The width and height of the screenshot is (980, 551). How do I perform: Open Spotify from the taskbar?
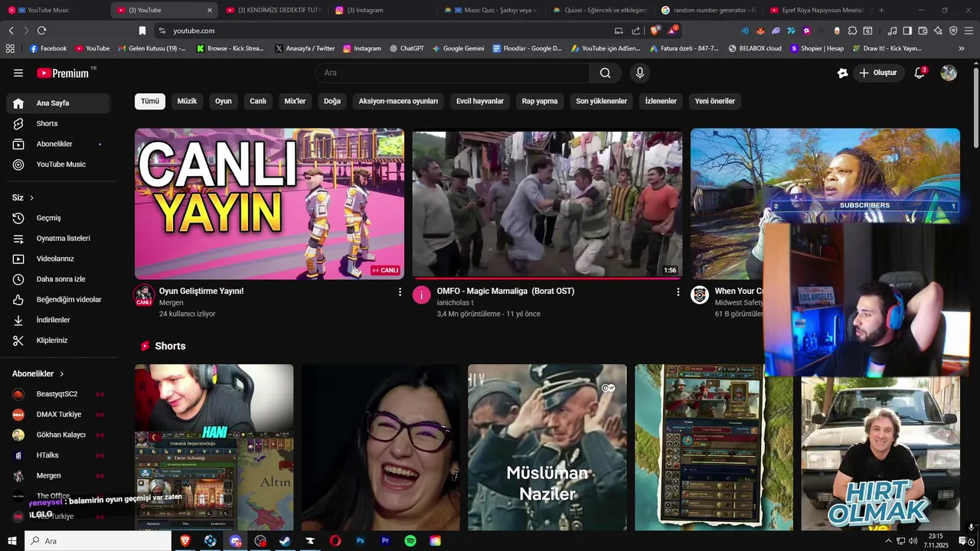pyautogui.click(x=410, y=541)
